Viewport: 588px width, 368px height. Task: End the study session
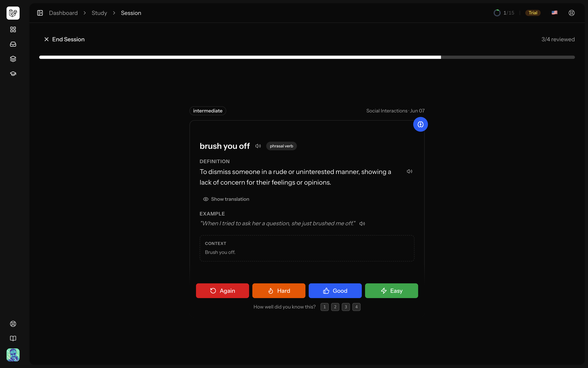click(x=64, y=39)
